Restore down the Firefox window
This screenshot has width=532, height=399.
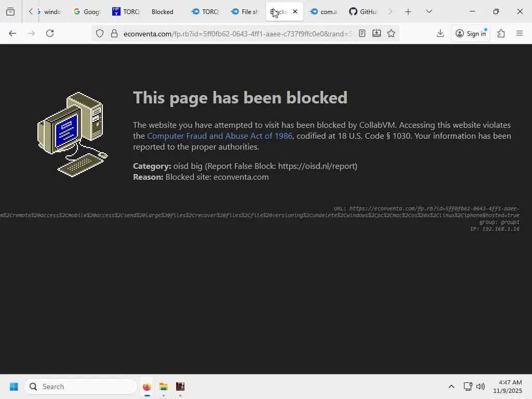click(496, 11)
